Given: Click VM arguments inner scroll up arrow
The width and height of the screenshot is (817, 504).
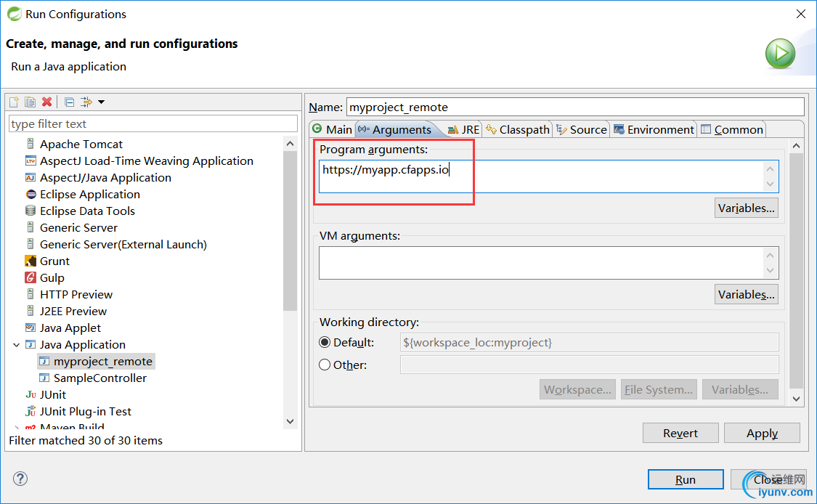Looking at the screenshot, I should [x=770, y=255].
